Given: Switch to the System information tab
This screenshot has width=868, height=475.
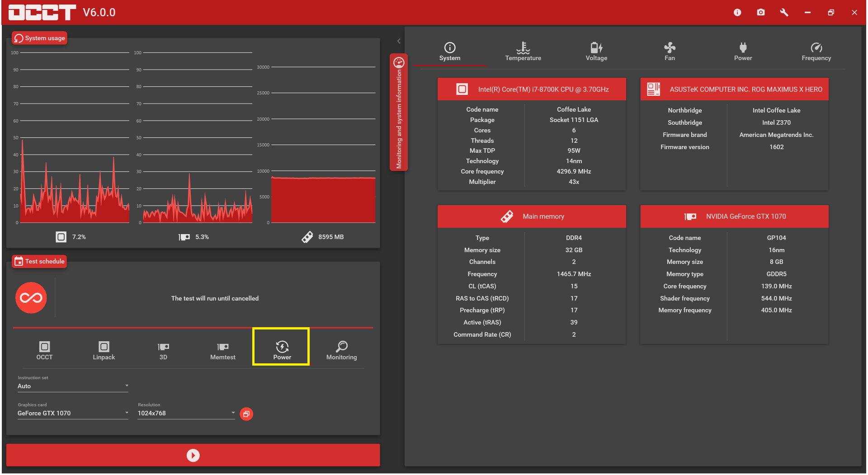Looking at the screenshot, I should pos(450,52).
